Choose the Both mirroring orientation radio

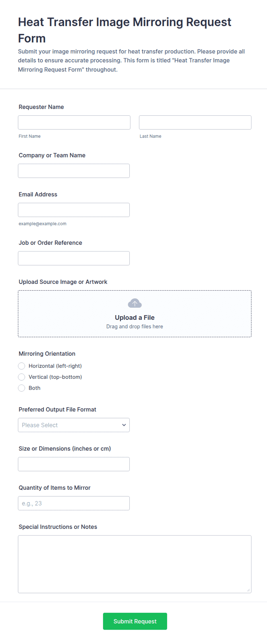22,388
